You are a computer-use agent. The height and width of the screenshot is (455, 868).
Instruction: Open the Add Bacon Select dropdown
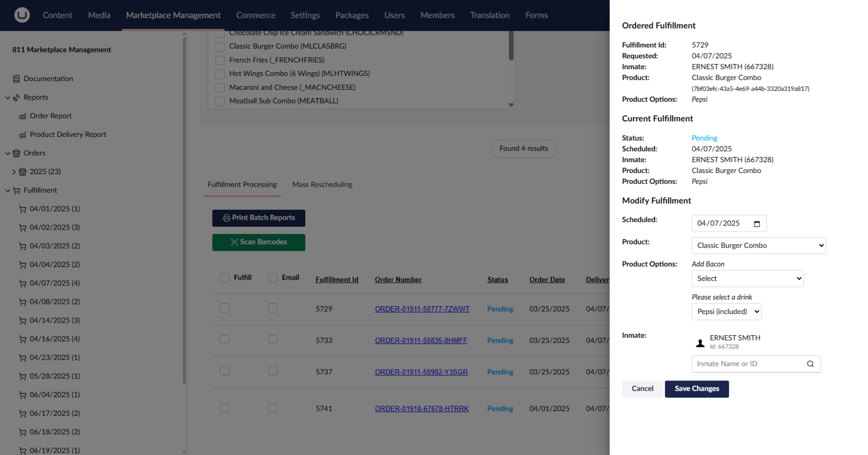pos(747,278)
